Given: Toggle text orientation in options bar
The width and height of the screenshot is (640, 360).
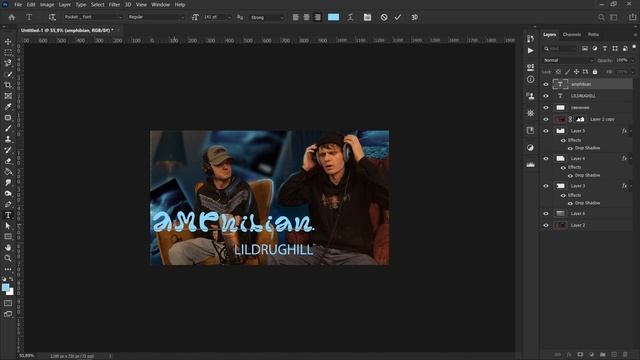Looking at the screenshot, I should coord(52,17).
